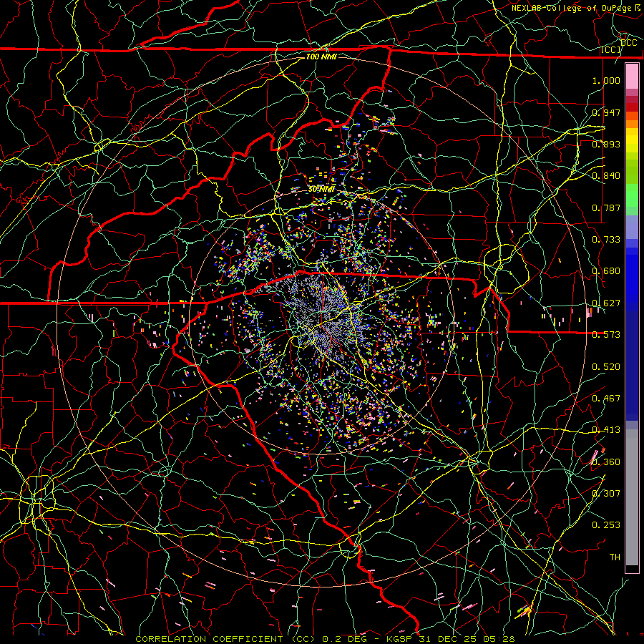644x644 pixels.
Task: Click the 0.413 legend value
Action: point(606,430)
